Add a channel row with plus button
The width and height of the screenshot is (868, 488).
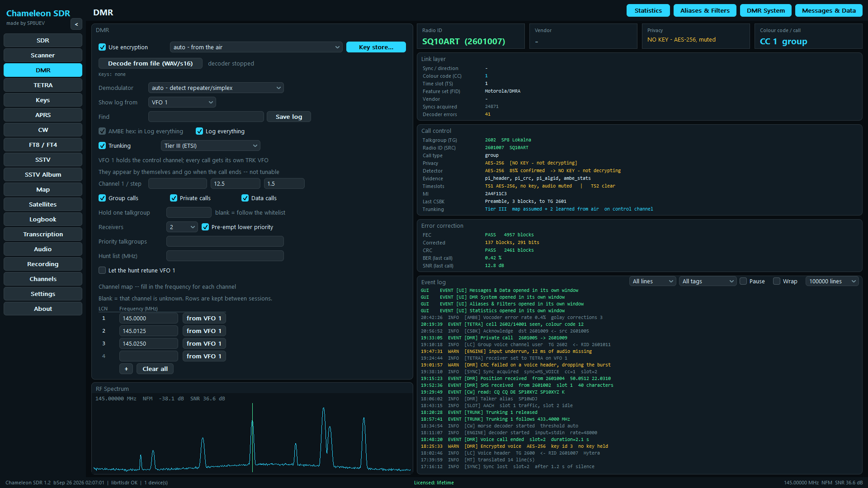point(126,369)
